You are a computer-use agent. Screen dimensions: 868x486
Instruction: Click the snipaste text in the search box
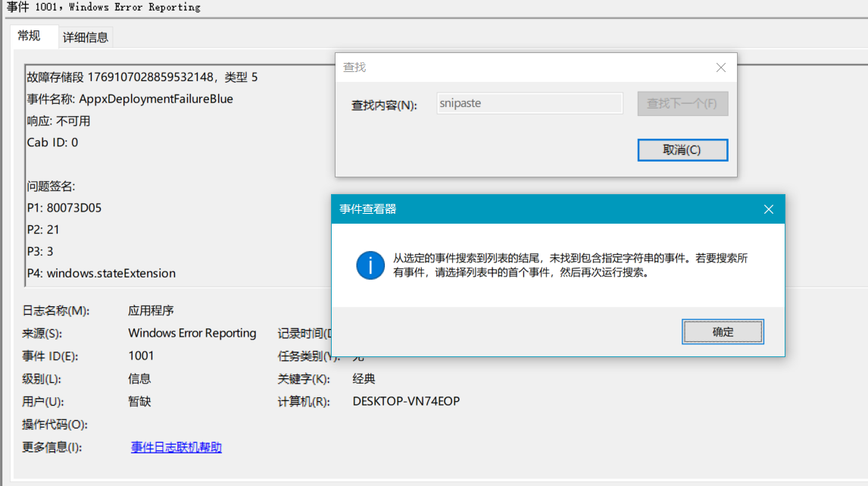click(461, 102)
